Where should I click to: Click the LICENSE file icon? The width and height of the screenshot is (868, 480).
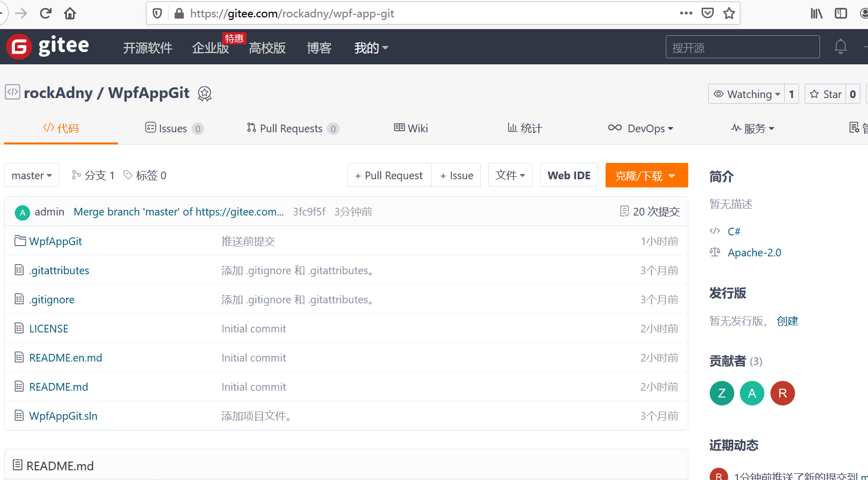coord(19,328)
